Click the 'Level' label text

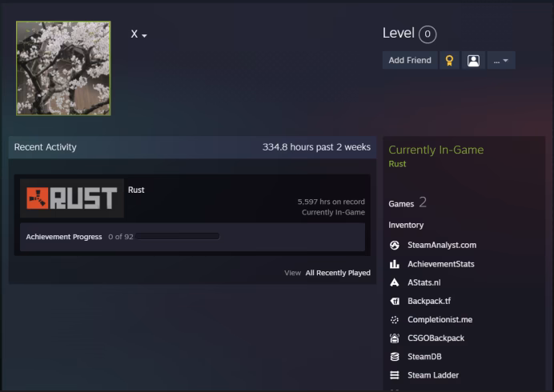coord(398,33)
